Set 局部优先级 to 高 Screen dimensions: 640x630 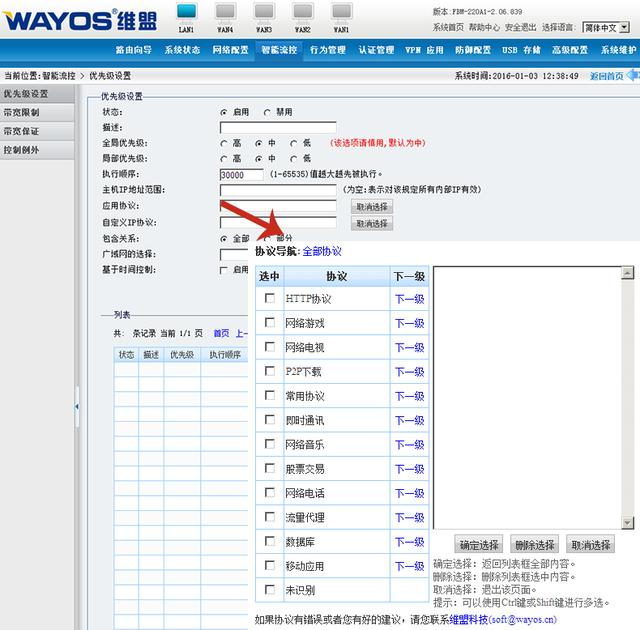(224, 159)
